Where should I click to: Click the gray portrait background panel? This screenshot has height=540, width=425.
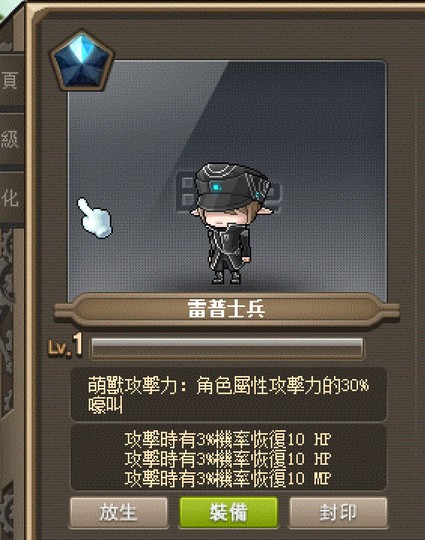tap(227, 181)
